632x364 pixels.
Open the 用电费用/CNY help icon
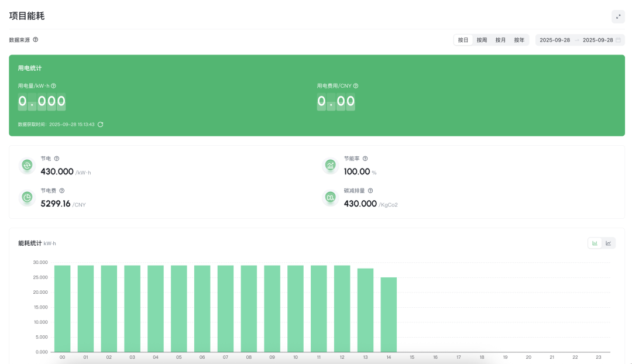click(356, 86)
